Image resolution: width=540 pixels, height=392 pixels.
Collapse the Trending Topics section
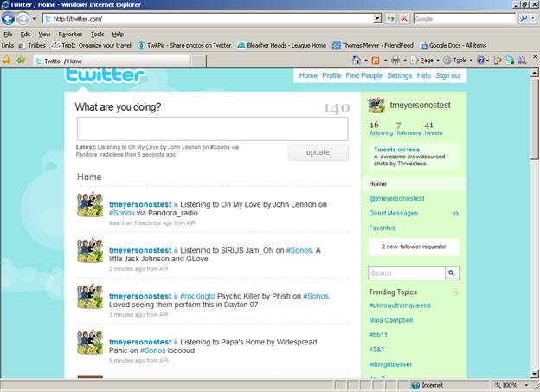(456, 292)
